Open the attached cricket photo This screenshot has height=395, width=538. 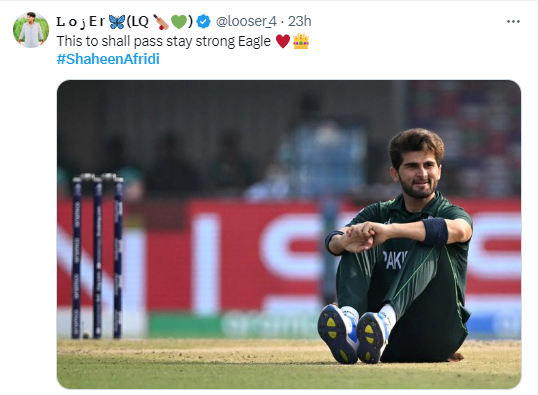(x=289, y=234)
